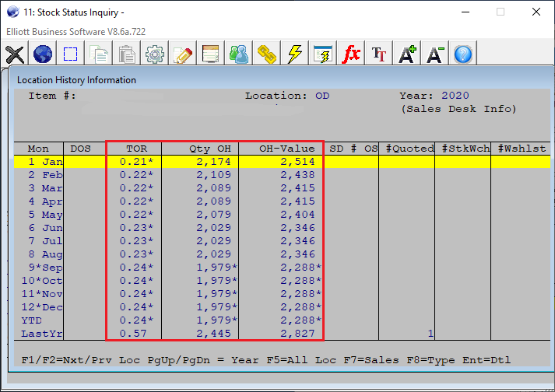This screenshot has width=555, height=392.
Task: Click the black X cancel toolbar icon
Action: coord(15,54)
